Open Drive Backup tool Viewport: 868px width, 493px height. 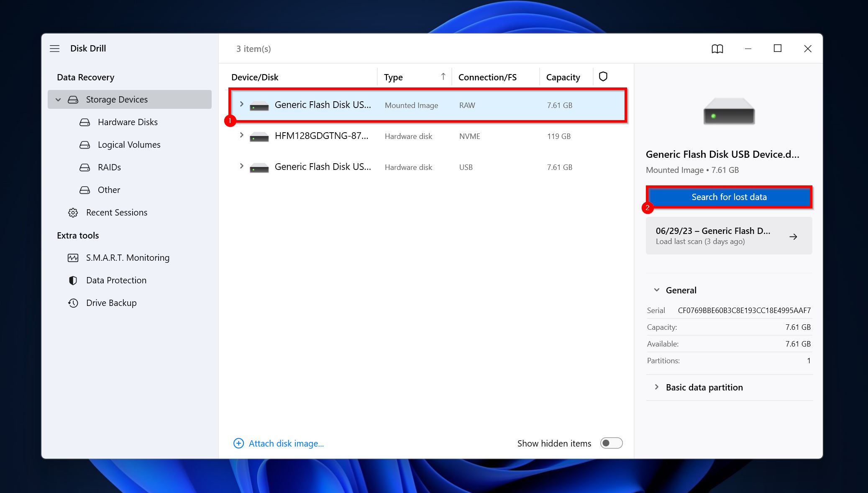[111, 302]
